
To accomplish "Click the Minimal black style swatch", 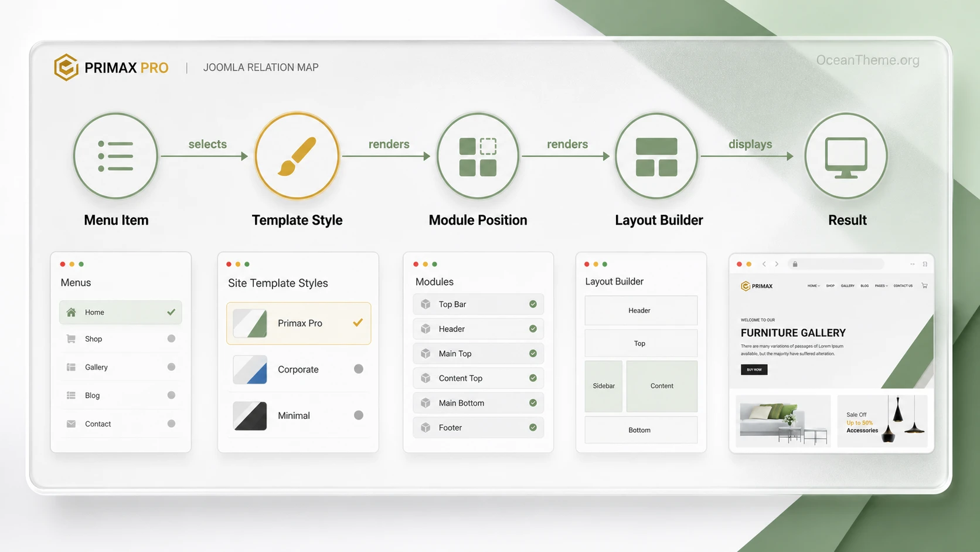I will 250,416.
